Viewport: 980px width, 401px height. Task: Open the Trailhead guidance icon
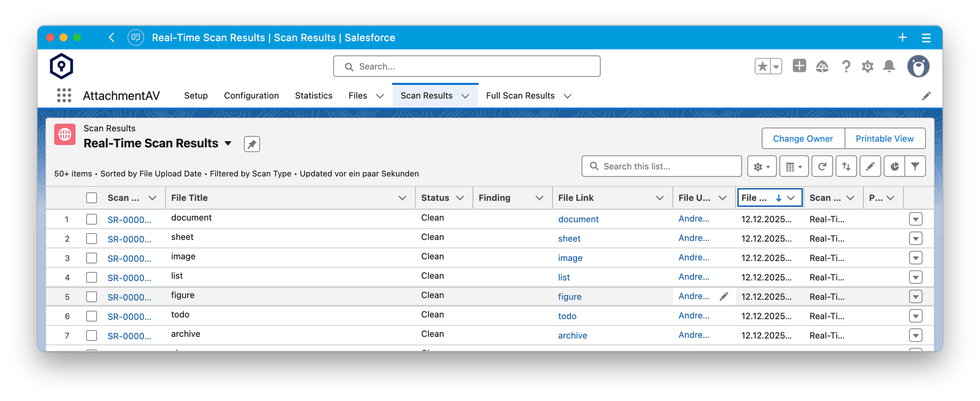click(822, 66)
